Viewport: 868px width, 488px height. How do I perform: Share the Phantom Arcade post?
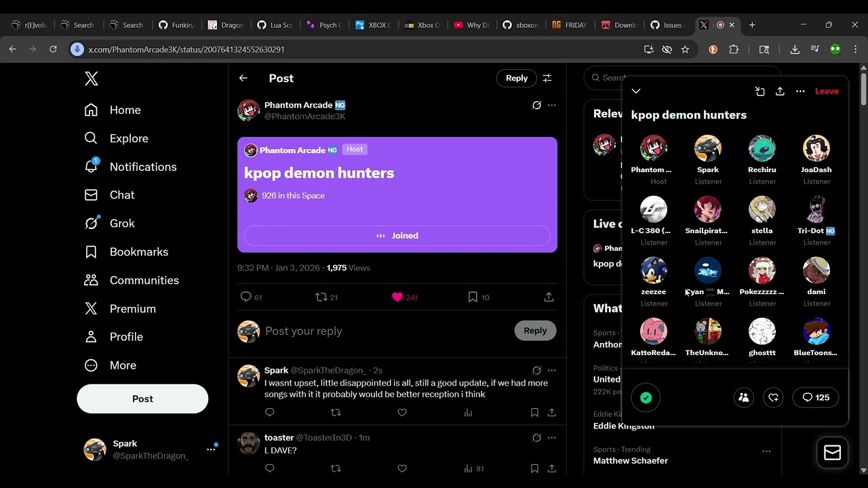[549, 298]
